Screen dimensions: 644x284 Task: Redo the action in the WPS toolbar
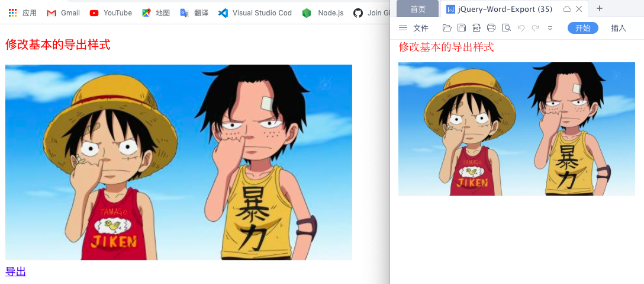pyautogui.click(x=535, y=28)
